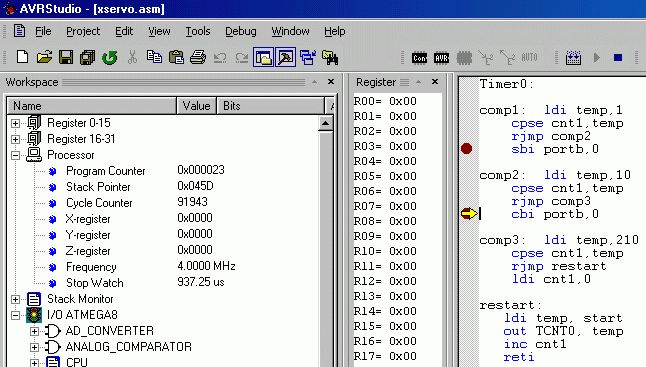Expand the Register 0-15 tree node

click(x=15, y=123)
